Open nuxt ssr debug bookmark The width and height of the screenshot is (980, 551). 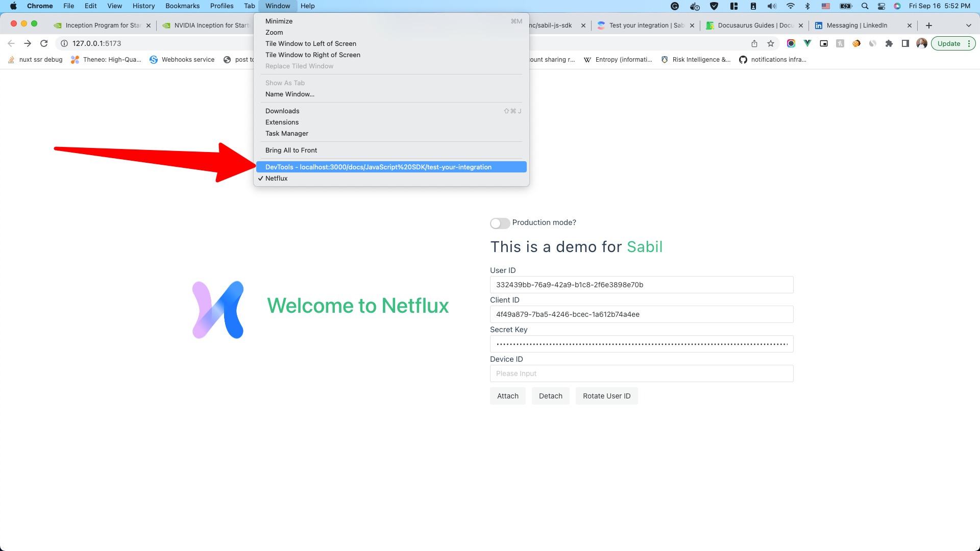pyautogui.click(x=35, y=60)
